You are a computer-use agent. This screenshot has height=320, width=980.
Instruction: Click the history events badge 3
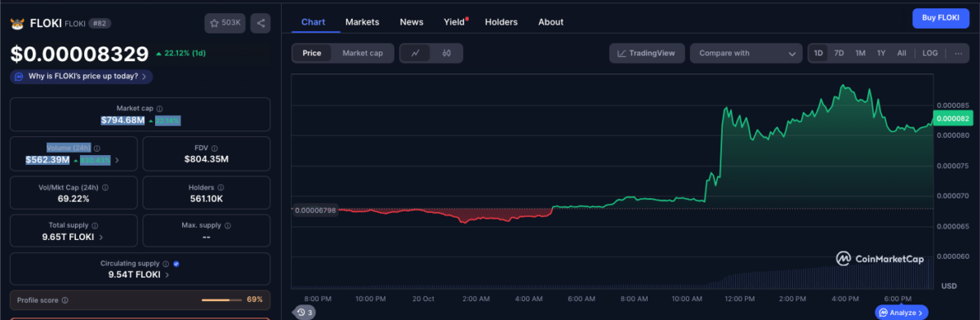pyautogui.click(x=305, y=312)
